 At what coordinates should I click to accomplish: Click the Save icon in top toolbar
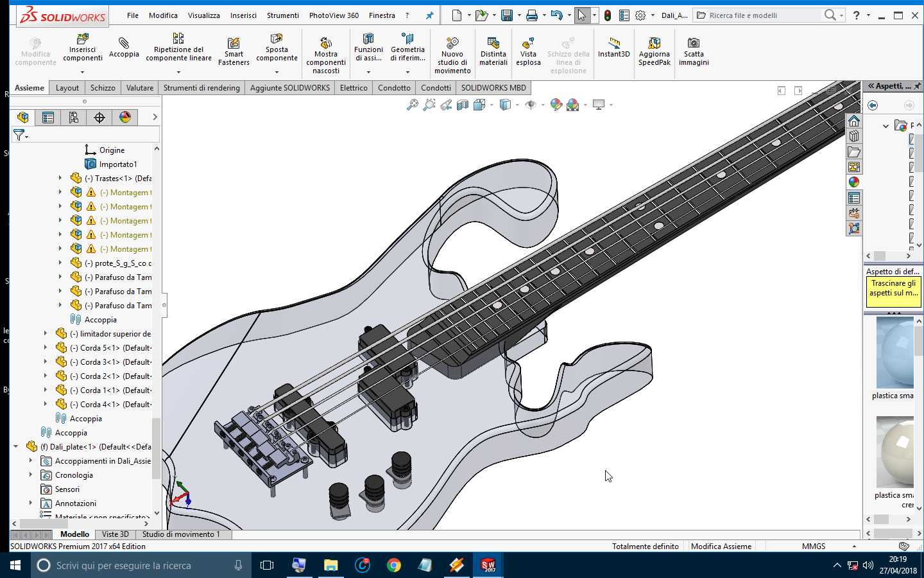[507, 15]
